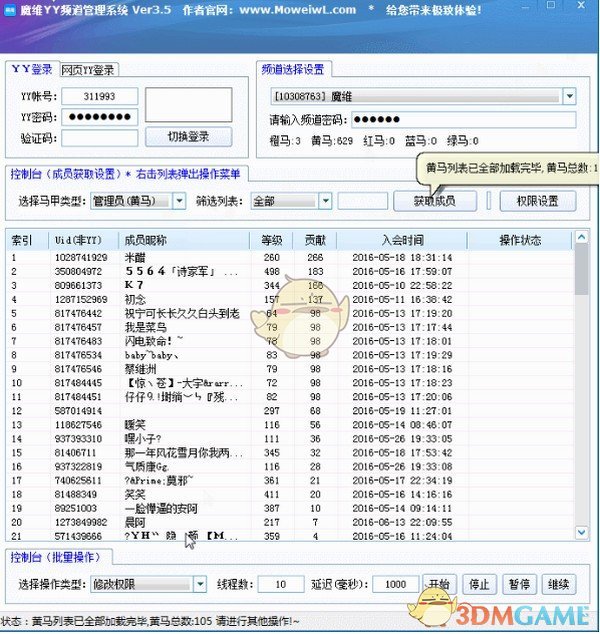The image size is (600, 634).
Task: Select row Uid 587014914
Action: coord(290,411)
